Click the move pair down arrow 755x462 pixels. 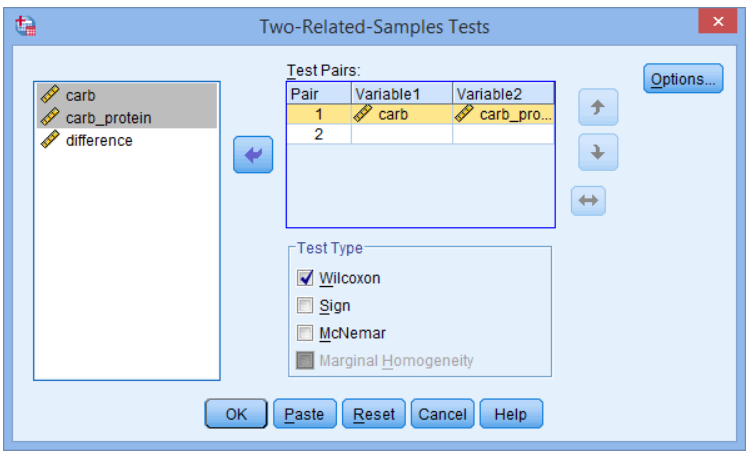coord(598,152)
